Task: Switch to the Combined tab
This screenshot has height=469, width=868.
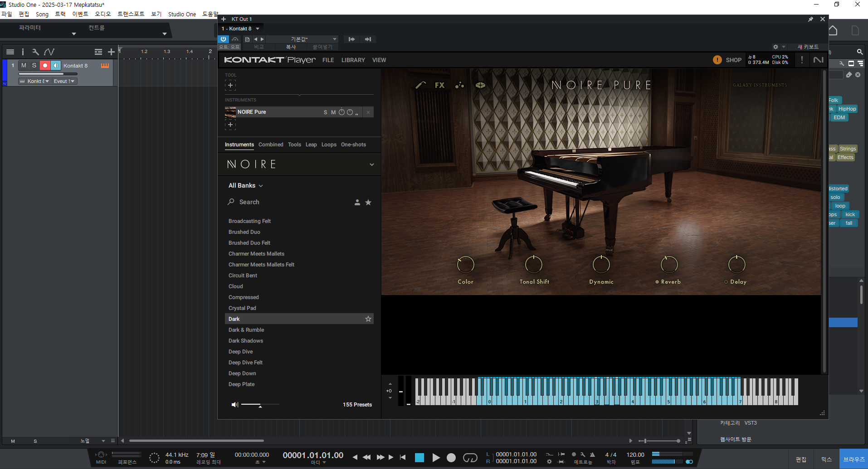Action: click(271, 145)
